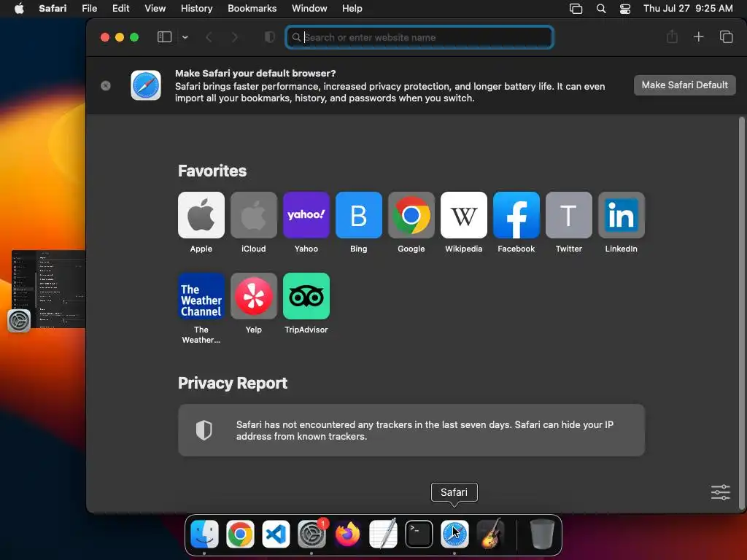Open the Edit menu
747x560 pixels.
(x=120, y=8)
